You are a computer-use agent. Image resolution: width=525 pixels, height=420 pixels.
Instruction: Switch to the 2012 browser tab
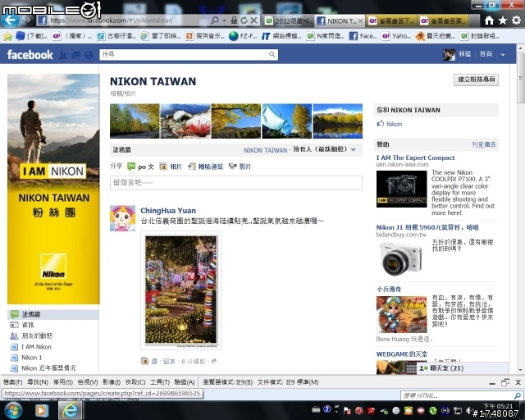pos(288,21)
